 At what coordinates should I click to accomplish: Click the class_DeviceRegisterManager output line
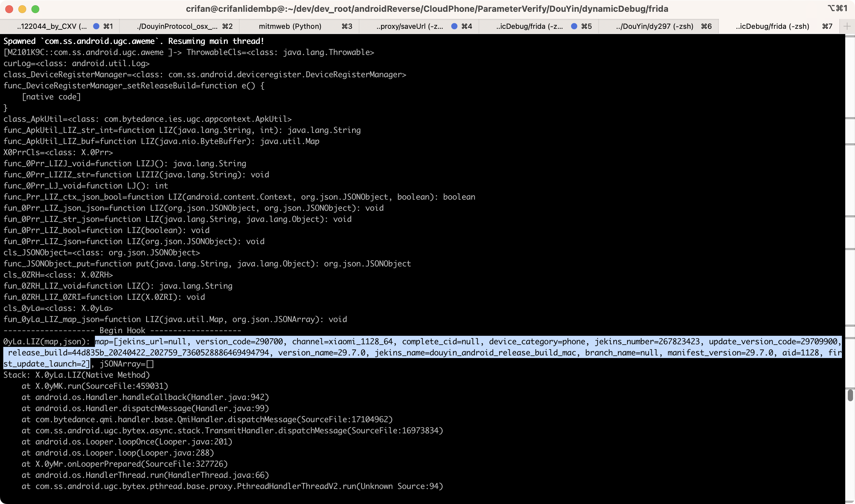pos(205,75)
